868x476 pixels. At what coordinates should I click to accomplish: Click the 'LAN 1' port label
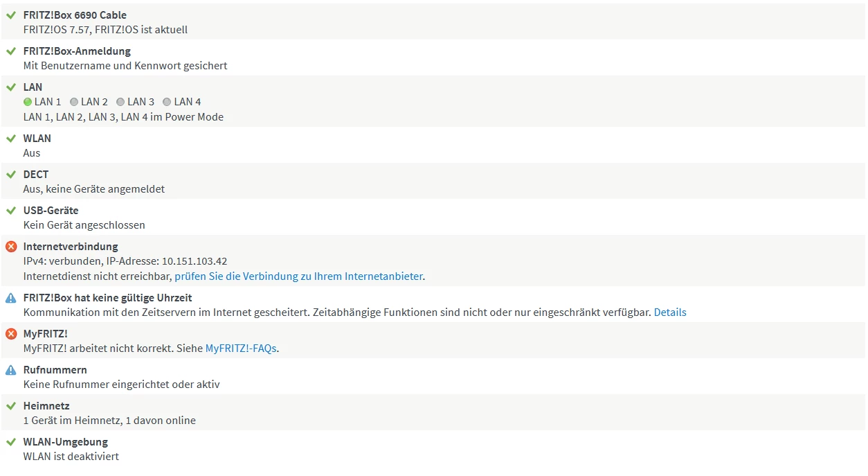48,102
